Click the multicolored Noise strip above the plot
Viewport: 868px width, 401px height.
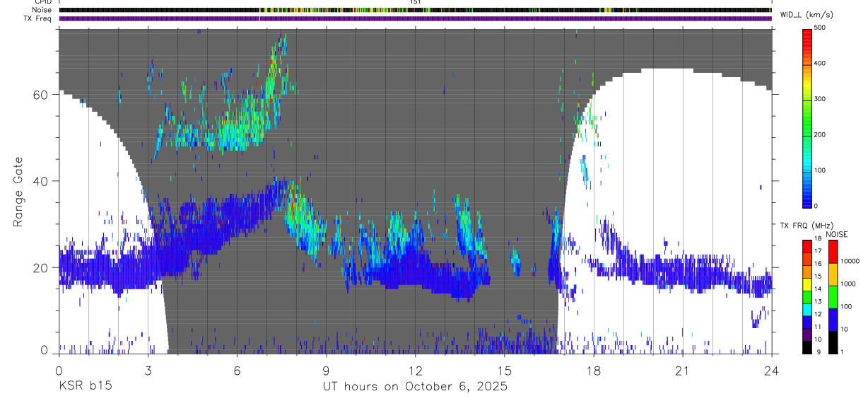coord(415,10)
